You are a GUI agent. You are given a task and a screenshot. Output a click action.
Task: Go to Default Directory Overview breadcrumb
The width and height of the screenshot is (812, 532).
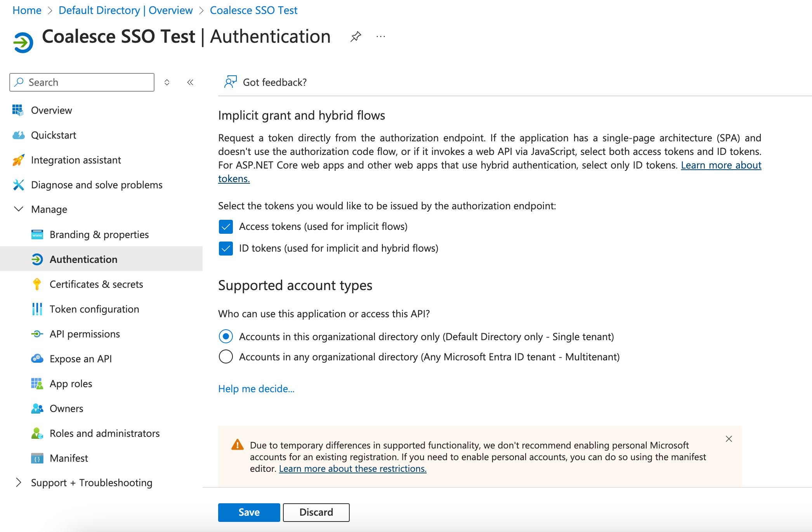click(x=125, y=10)
